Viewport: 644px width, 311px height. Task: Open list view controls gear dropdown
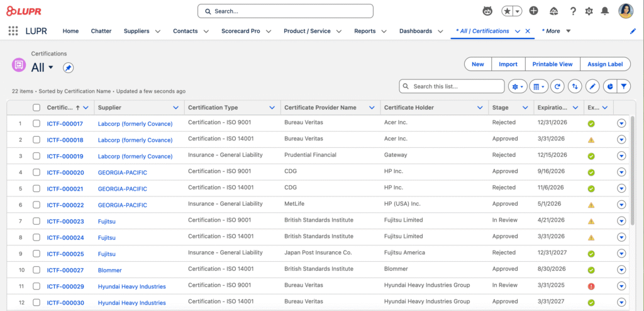[x=518, y=86]
